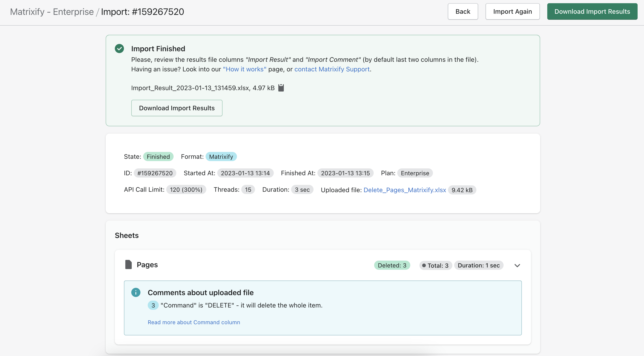Click the Pages sheet document icon
The image size is (644, 356).
[128, 265]
